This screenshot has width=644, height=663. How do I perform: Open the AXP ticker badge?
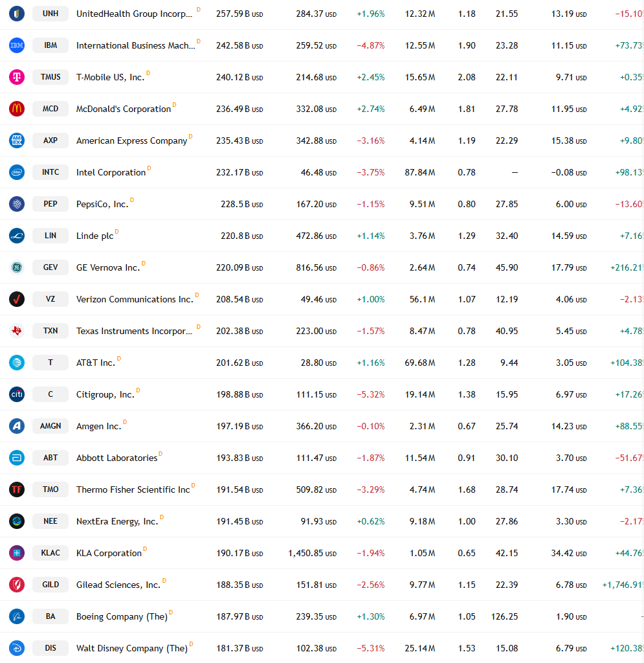pos(50,140)
